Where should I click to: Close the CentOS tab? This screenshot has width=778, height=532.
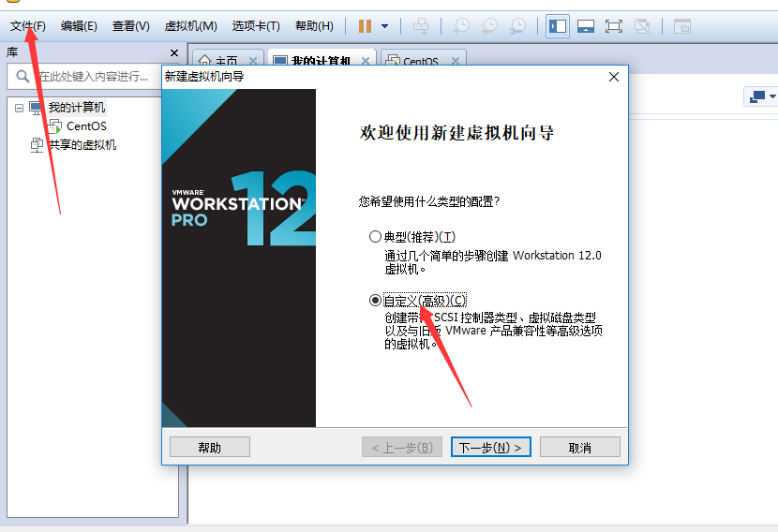point(456,61)
